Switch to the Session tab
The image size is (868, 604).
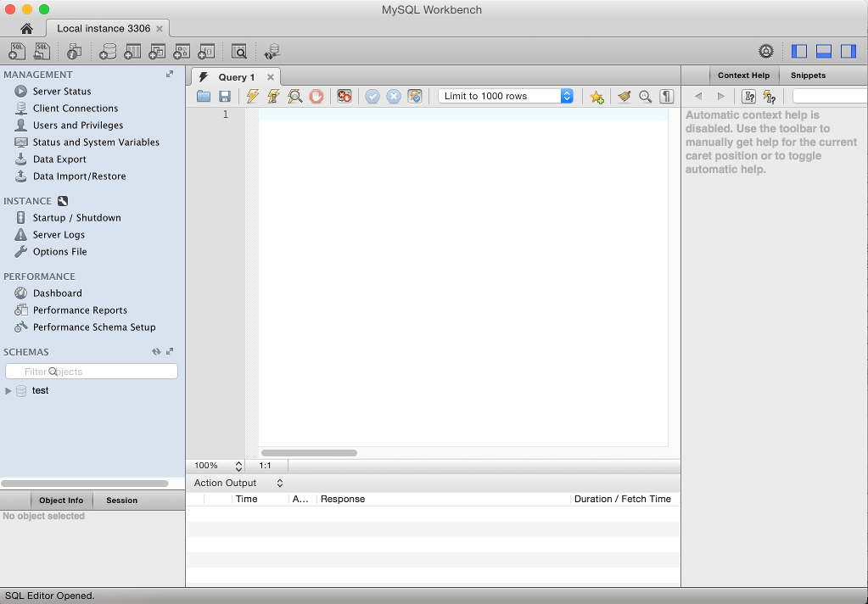point(120,500)
